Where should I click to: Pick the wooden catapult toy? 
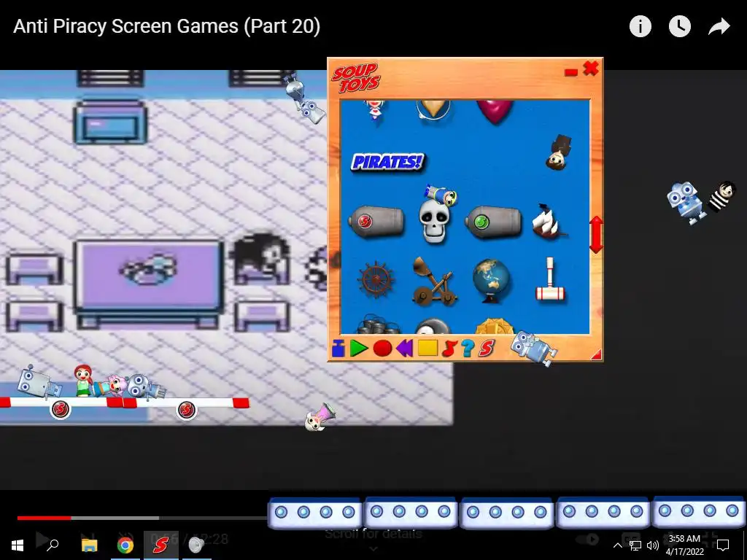435,281
